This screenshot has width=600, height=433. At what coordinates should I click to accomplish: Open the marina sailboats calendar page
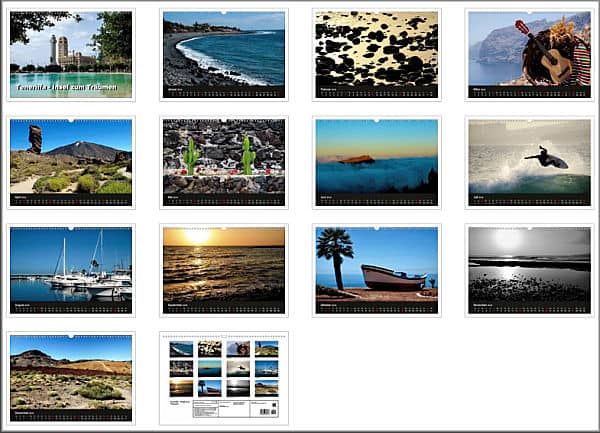[x=71, y=270]
